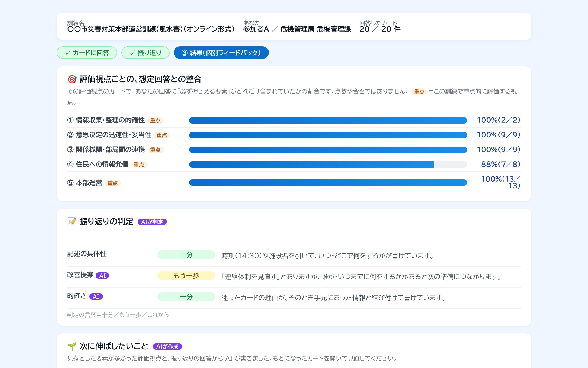Screen dimensions: 588x368
Task: Click the 重点 tag on 情報収集・整理の的確性
Action: point(155,120)
